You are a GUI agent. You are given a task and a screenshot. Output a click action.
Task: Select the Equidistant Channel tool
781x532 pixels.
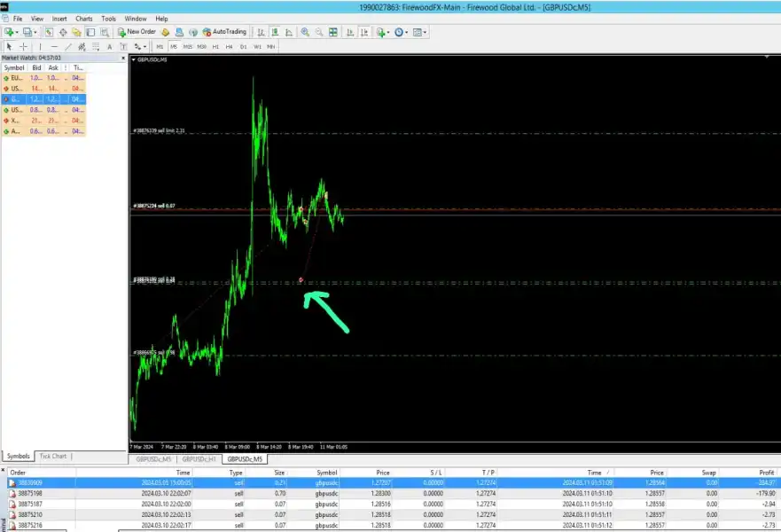tap(82, 46)
